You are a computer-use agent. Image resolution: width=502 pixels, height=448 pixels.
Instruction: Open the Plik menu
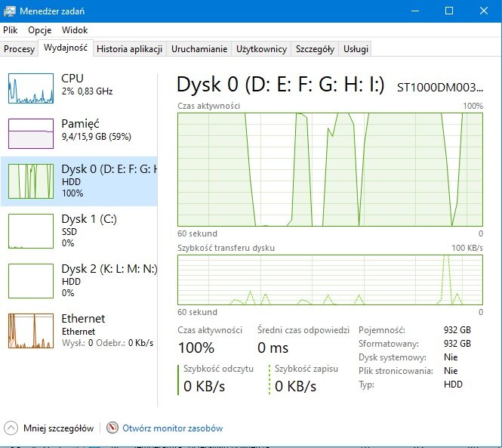10,30
